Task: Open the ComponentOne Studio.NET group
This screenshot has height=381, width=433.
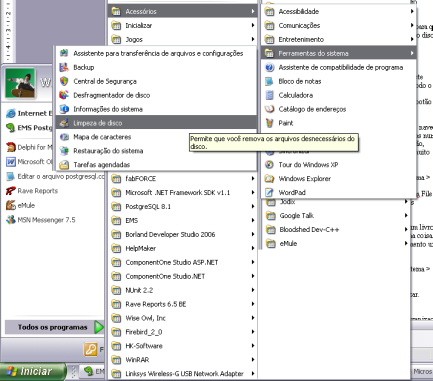Action: click(183, 276)
